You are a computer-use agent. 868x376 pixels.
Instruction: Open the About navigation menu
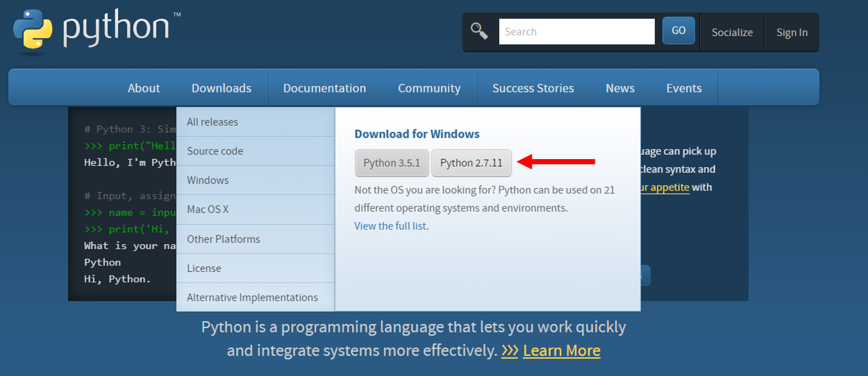[144, 88]
